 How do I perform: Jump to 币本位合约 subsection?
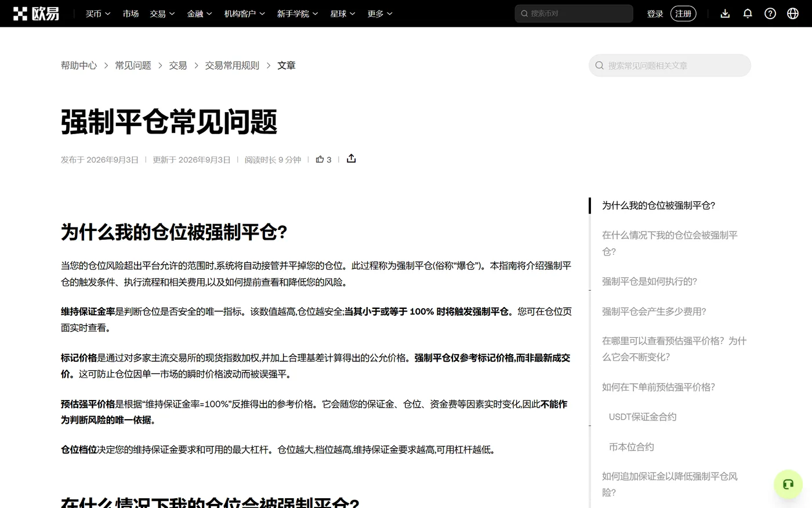[x=631, y=447]
